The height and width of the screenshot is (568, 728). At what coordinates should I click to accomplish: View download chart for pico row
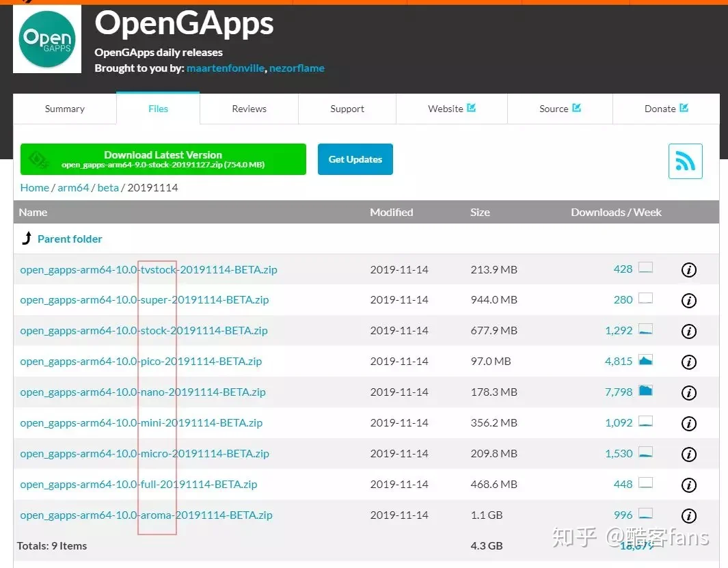pyautogui.click(x=645, y=360)
